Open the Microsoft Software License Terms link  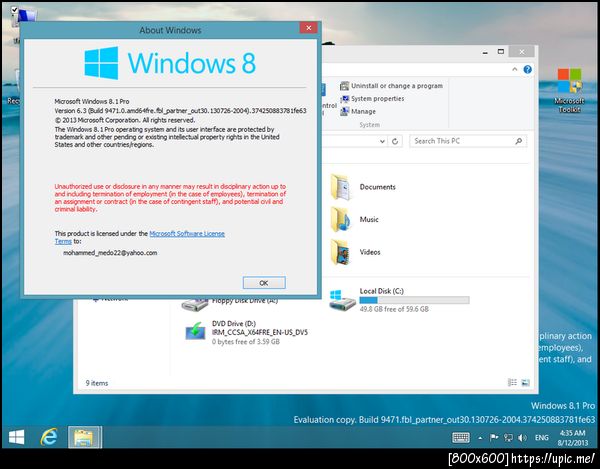pos(187,233)
